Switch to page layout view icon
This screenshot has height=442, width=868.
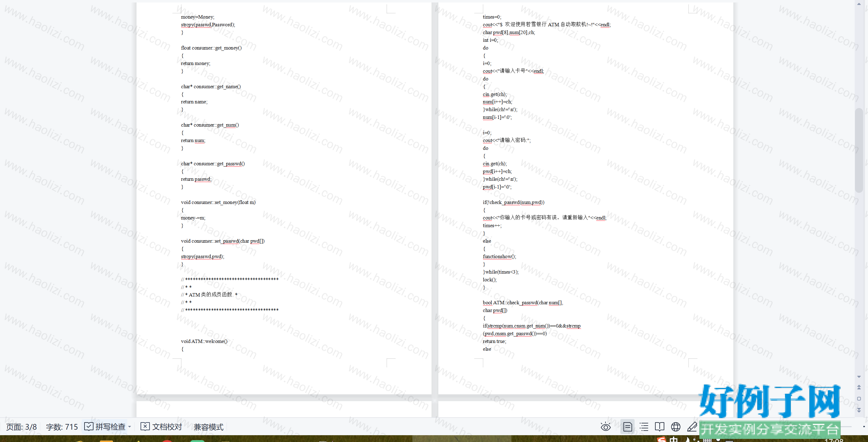(627, 427)
